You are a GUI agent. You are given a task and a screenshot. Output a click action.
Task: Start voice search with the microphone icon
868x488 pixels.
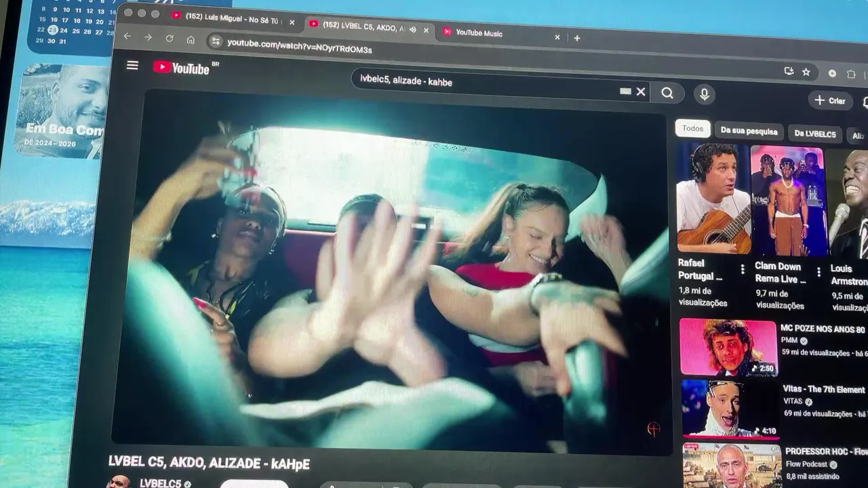(704, 94)
